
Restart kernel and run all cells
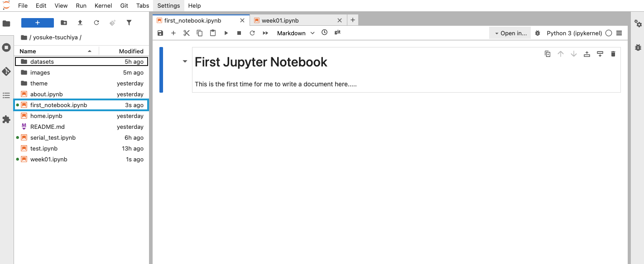(265, 33)
